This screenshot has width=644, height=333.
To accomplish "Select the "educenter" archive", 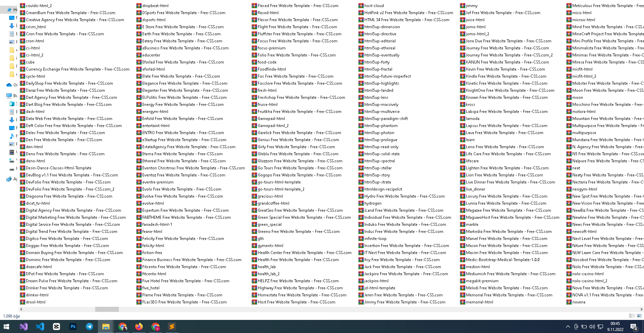I will tap(148, 55).
